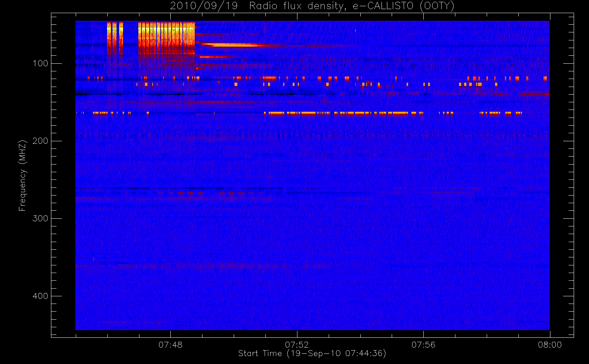This screenshot has height=364, width=589.
Task: Click the 07:48 time tick label
Action: pyautogui.click(x=170, y=345)
